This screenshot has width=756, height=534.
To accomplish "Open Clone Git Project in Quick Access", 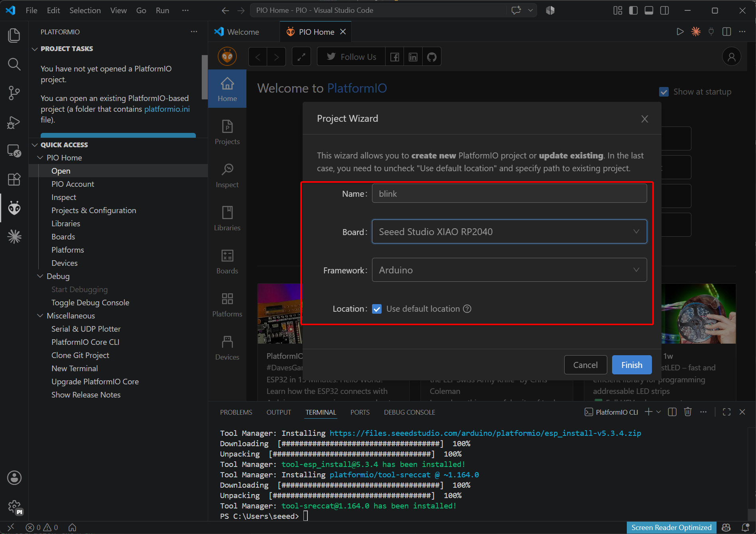I will pos(80,355).
